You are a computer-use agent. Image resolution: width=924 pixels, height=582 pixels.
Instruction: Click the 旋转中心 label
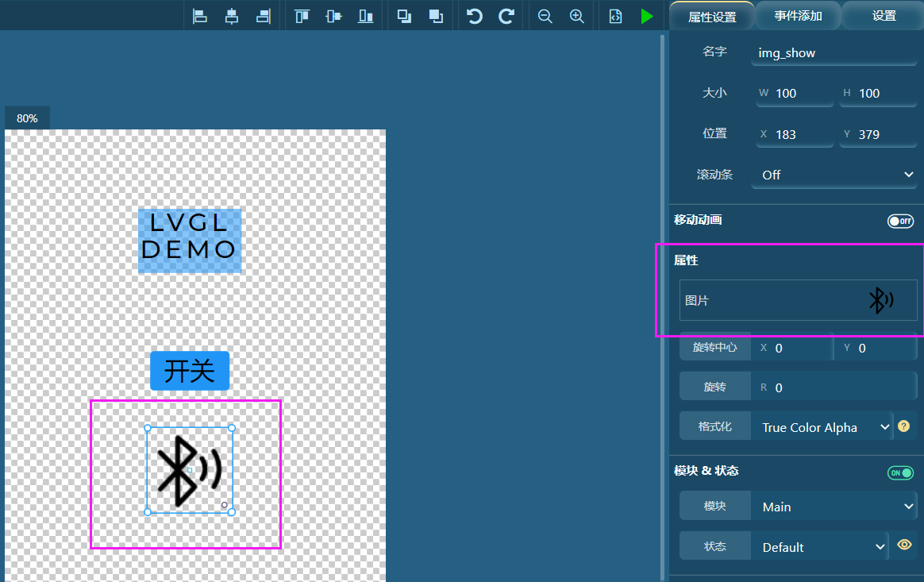coord(714,347)
